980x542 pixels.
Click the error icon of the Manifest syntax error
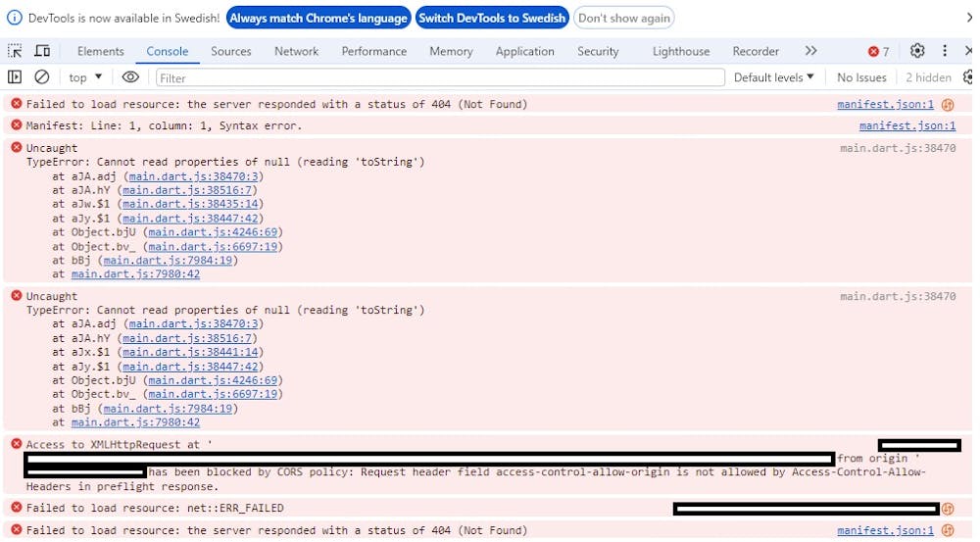point(17,125)
